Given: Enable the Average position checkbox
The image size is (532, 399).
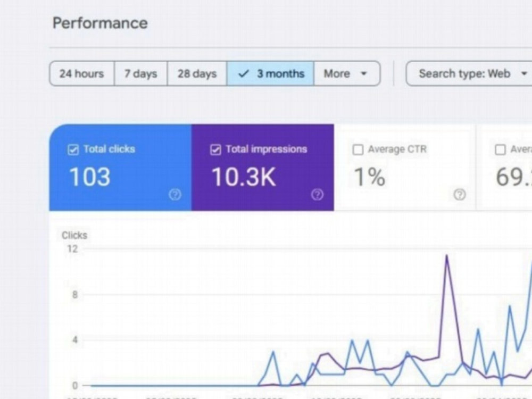Looking at the screenshot, I should coord(500,149).
